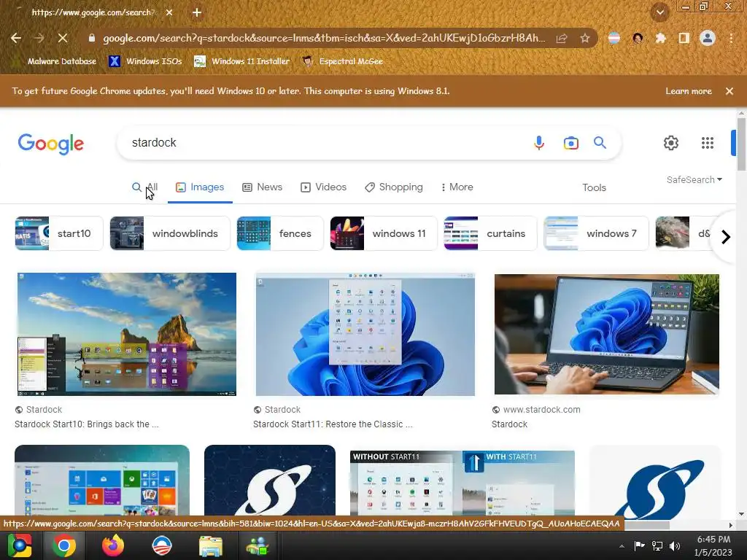
Task: Open File Explorer from the taskbar
Action: click(211, 545)
